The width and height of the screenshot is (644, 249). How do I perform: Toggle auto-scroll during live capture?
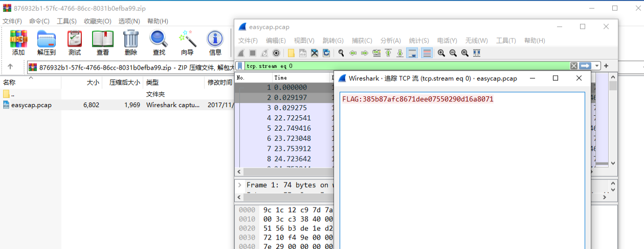click(412, 53)
